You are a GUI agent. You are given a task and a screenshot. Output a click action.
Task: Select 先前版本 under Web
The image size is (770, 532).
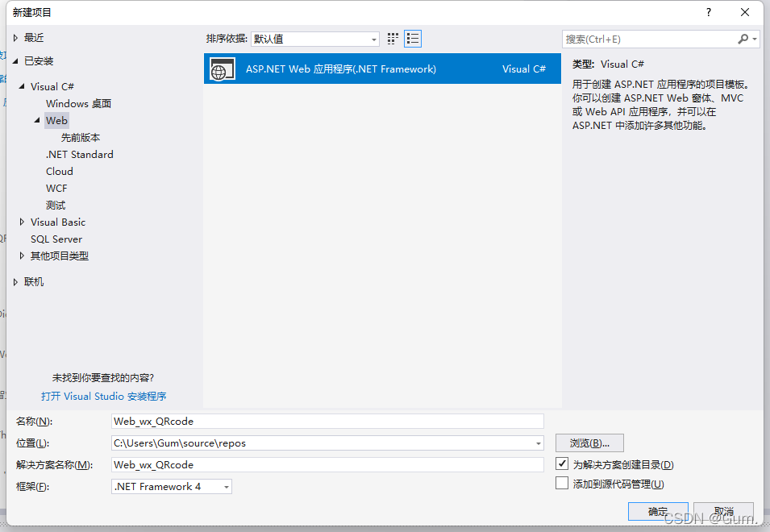(81, 137)
